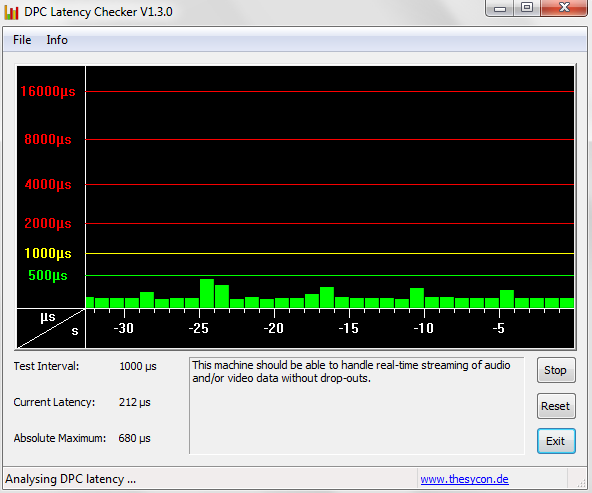
Task: Click the tallest green bar near -25 seconds
Action: 207,293
